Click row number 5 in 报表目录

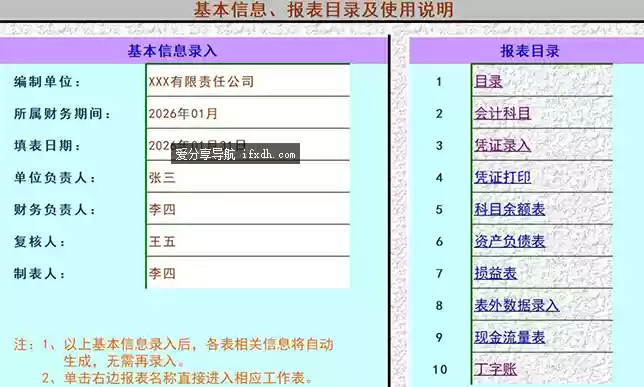[x=439, y=210]
